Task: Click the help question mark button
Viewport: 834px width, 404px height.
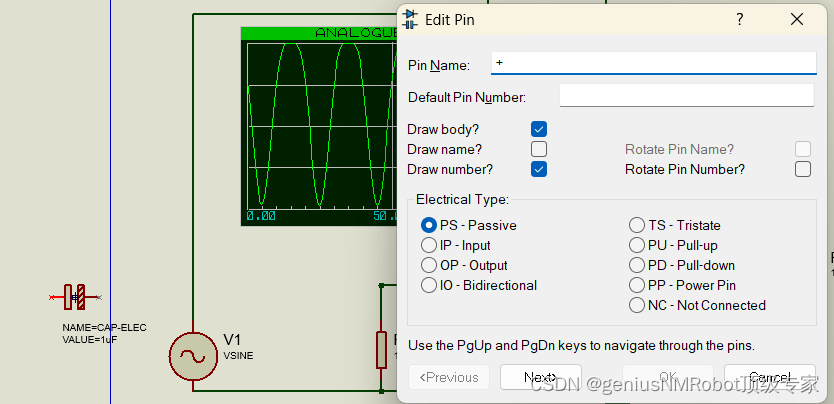Action: click(739, 20)
